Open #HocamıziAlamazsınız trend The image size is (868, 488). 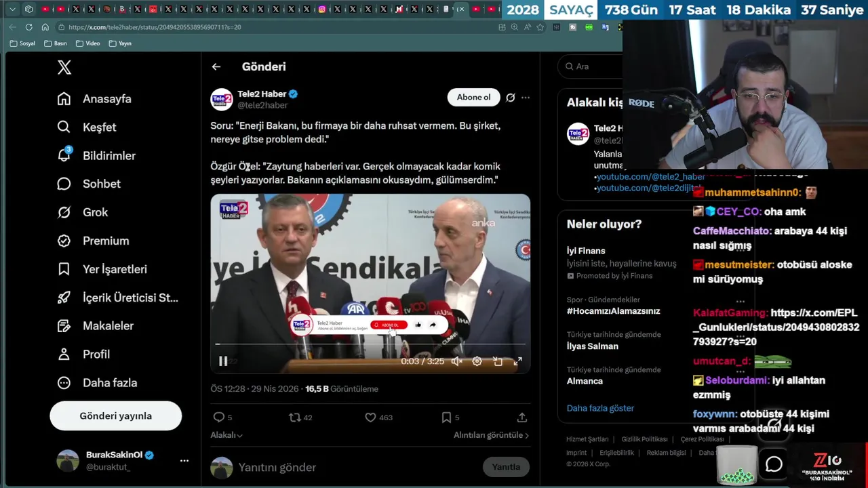[x=613, y=311]
